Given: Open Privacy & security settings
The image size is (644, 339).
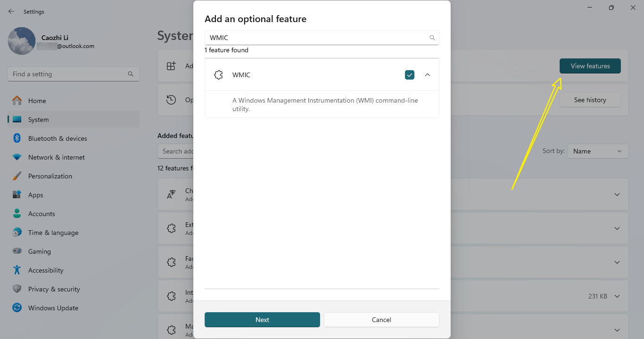Looking at the screenshot, I should click(x=54, y=289).
